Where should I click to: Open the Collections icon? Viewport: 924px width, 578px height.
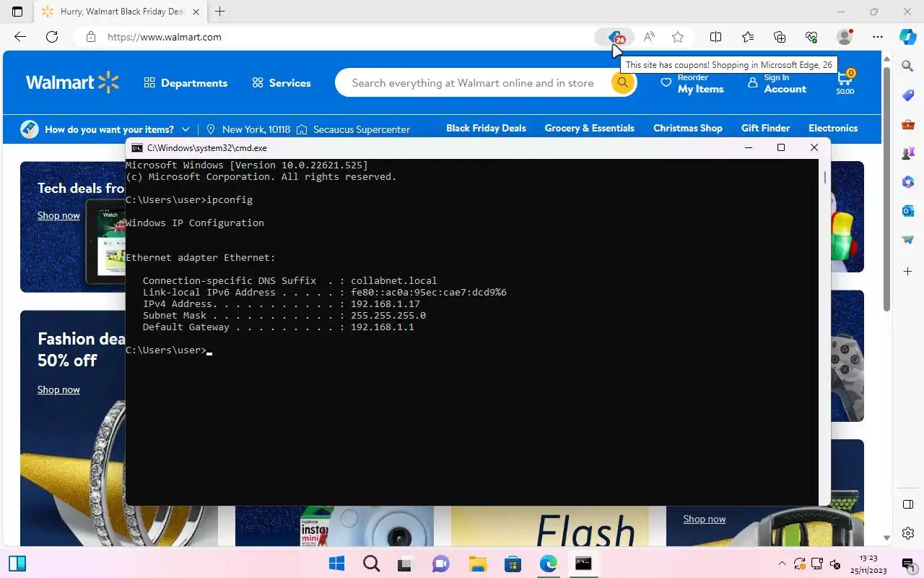tap(780, 37)
